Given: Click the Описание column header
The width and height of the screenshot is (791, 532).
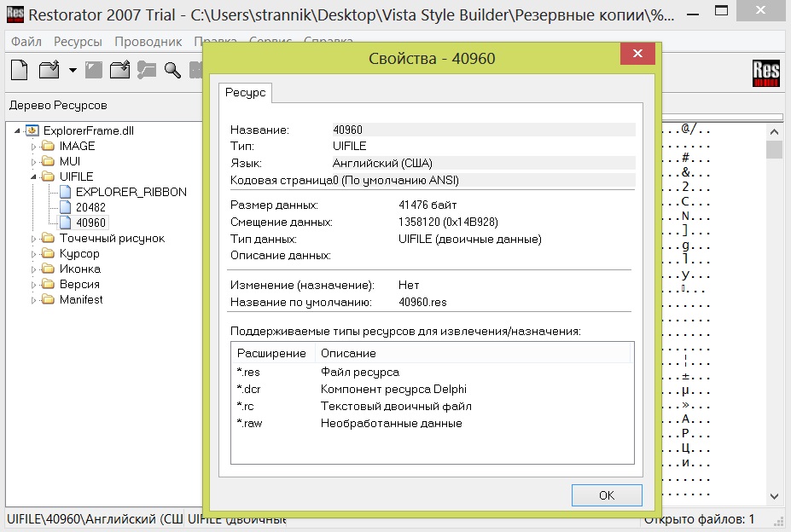Looking at the screenshot, I should (x=473, y=353).
